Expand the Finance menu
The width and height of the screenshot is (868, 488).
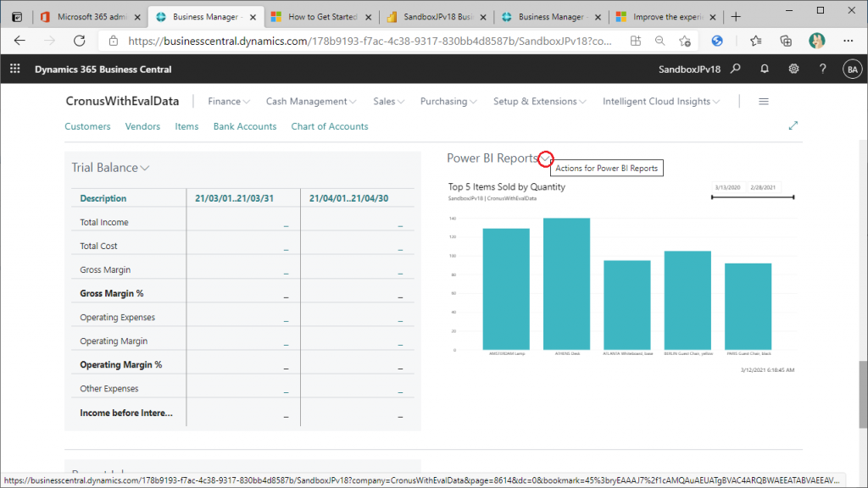point(229,102)
